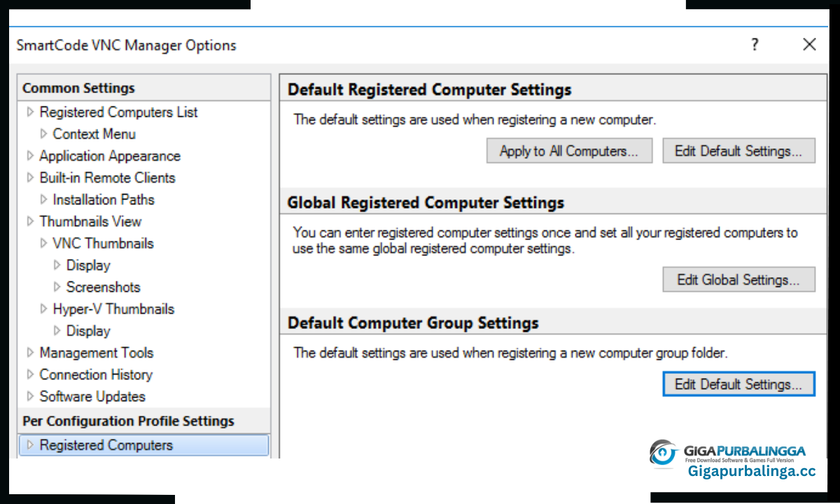Viewport: 840px width, 504px height.
Task: Open Application Appearance settings
Action: (110, 156)
